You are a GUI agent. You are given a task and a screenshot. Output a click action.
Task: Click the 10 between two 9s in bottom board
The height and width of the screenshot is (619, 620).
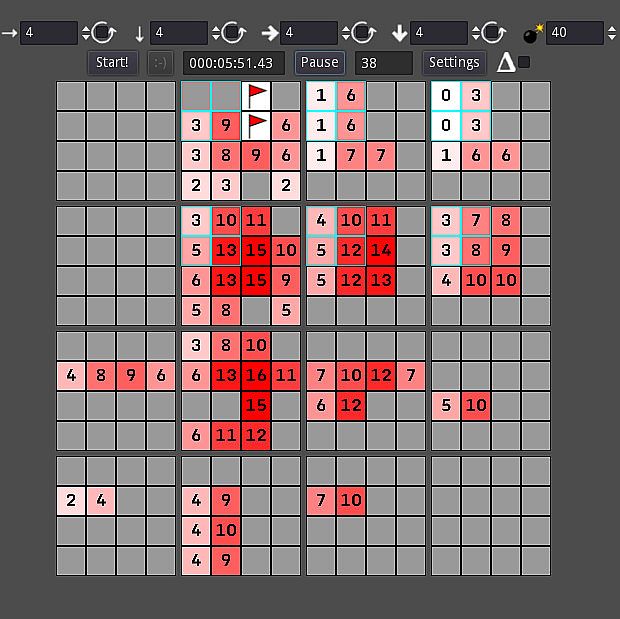226,531
